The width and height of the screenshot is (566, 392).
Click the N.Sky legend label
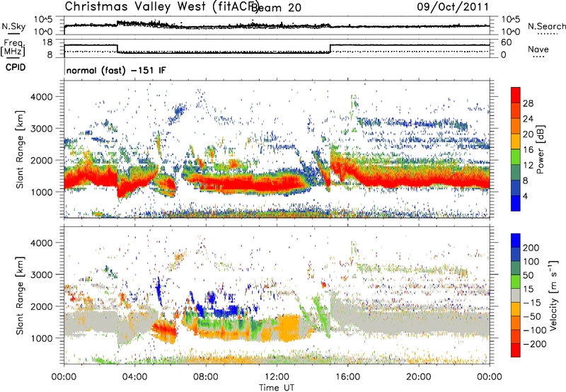13,26
